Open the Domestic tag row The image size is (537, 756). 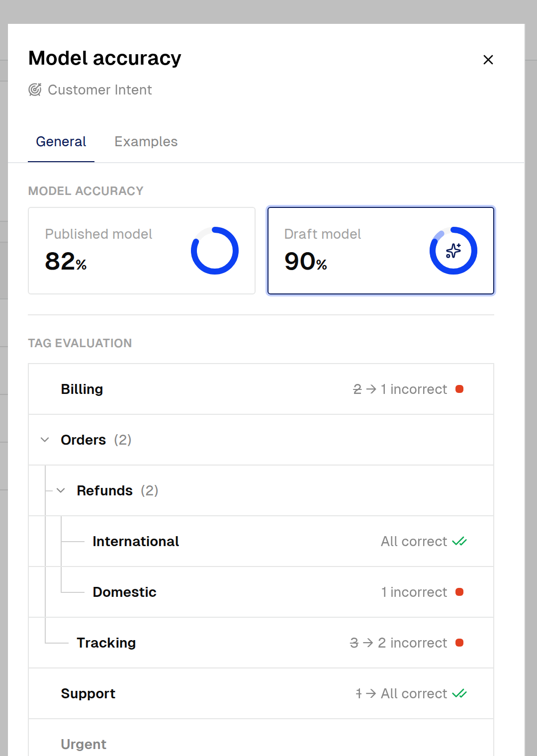261,592
